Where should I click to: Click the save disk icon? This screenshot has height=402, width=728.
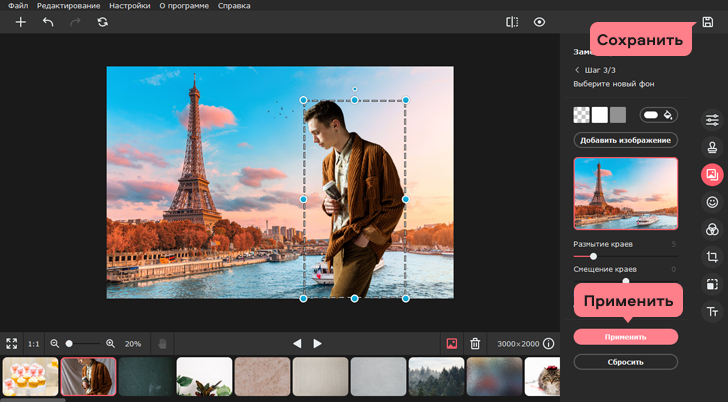tap(708, 21)
